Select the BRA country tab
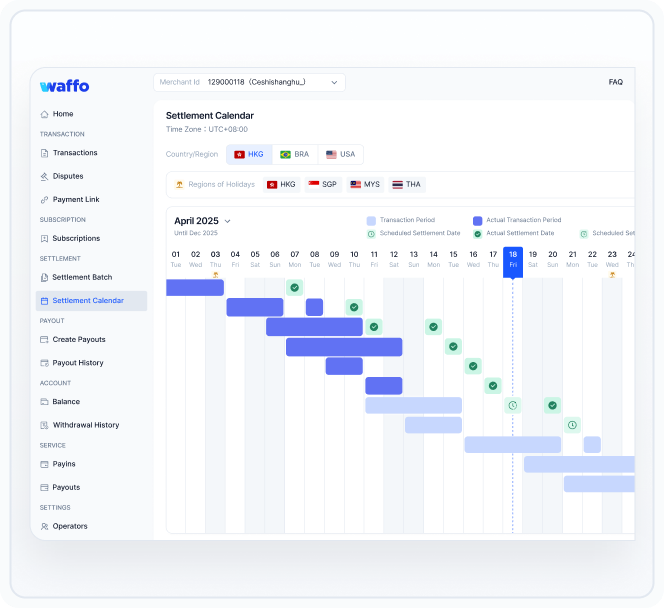 [x=295, y=155]
